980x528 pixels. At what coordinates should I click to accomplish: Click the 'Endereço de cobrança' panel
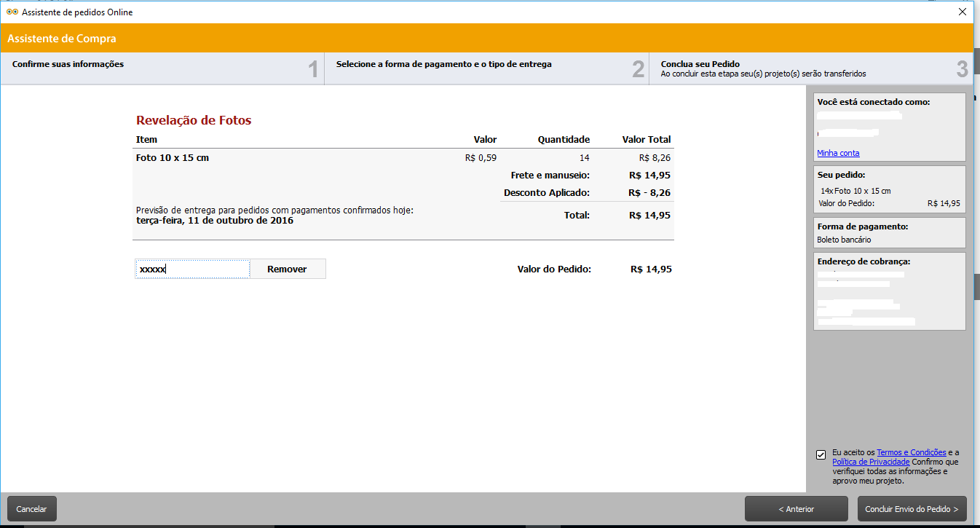[x=889, y=291]
